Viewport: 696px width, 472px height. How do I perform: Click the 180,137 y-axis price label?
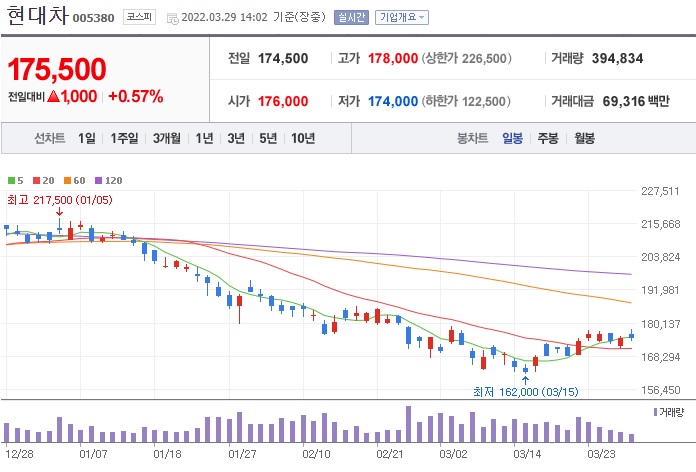[660, 324]
